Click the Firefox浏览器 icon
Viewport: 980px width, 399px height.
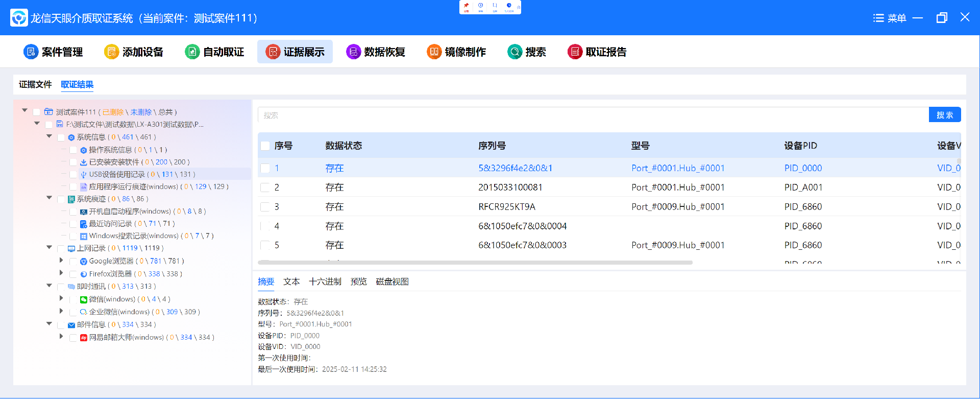tap(84, 274)
